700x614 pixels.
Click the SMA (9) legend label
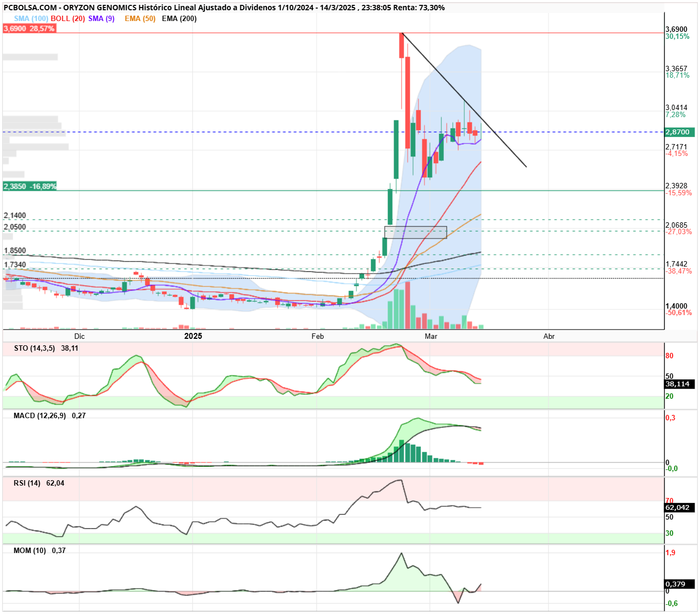tap(101, 18)
